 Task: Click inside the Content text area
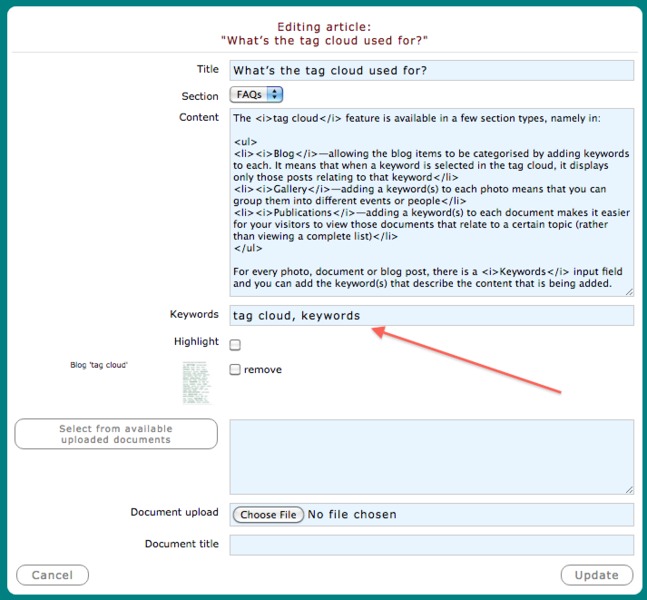(431, 202)
